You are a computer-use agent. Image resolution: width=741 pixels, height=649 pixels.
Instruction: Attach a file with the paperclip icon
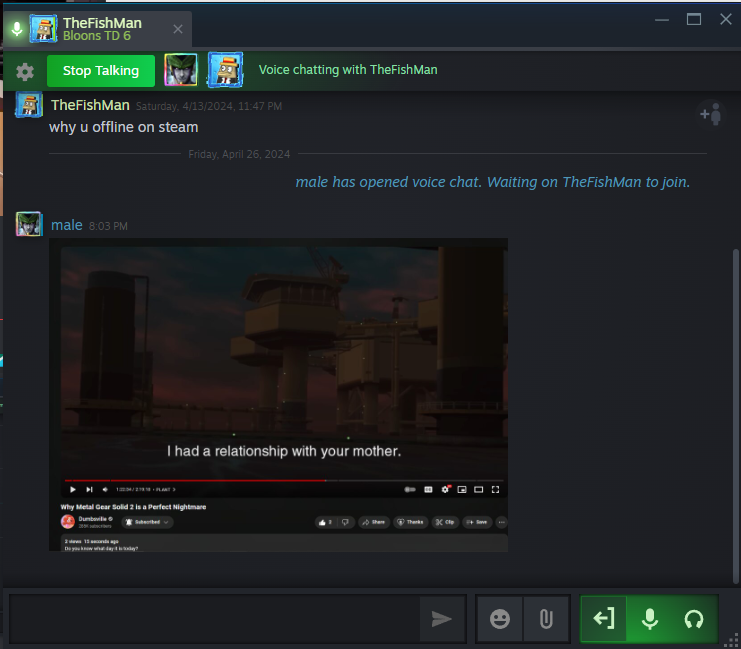tap(546, 619)
